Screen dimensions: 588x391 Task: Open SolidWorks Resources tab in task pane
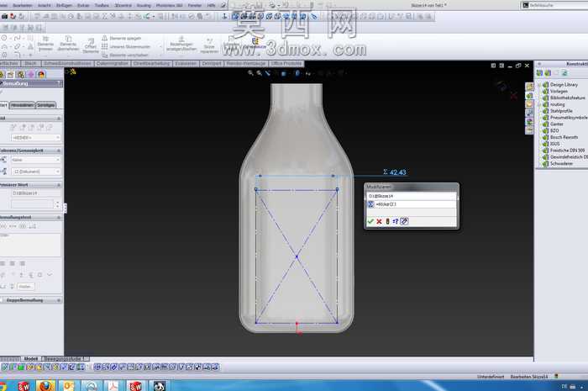tap(529, 87)
